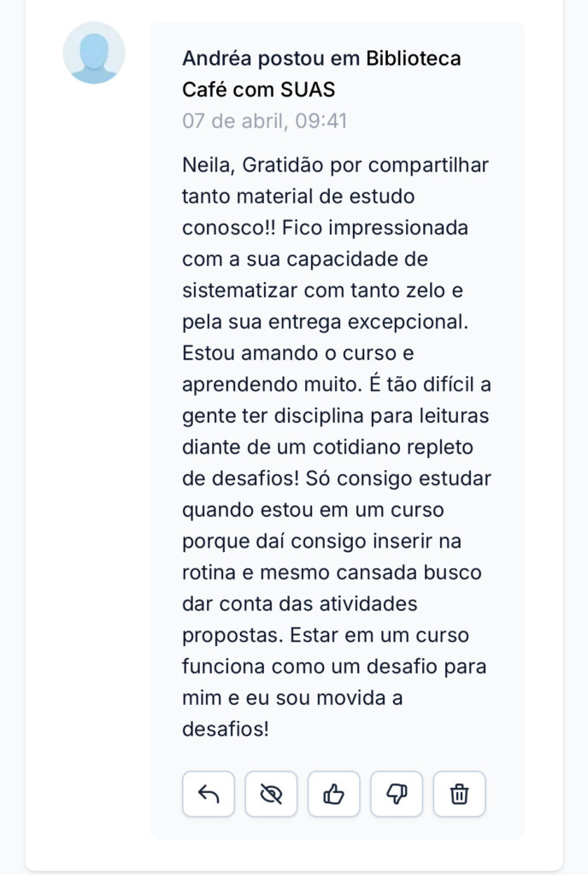Reply to Andréa's comment with the arrow icon

208,794
